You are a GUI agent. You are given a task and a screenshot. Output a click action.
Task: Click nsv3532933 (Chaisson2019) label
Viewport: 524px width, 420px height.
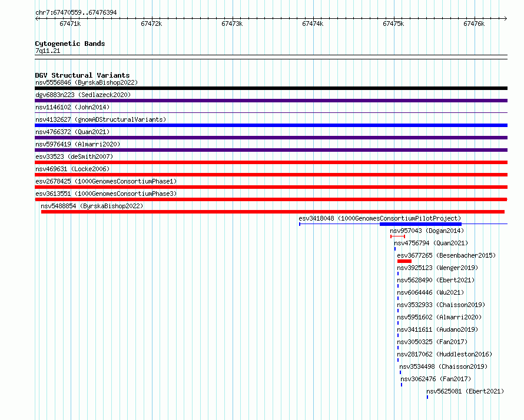click(x=441, y=305)
